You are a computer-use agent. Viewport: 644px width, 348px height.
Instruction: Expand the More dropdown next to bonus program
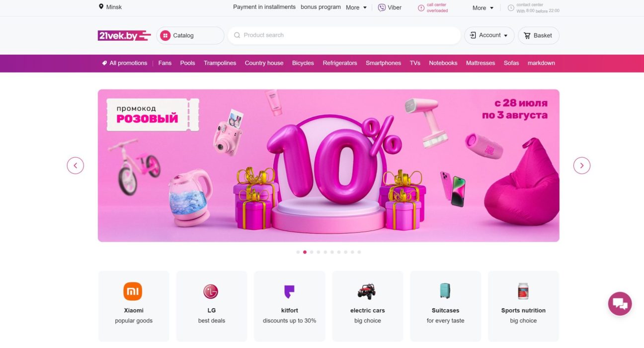pyautogui.click(x=356, y=7)
